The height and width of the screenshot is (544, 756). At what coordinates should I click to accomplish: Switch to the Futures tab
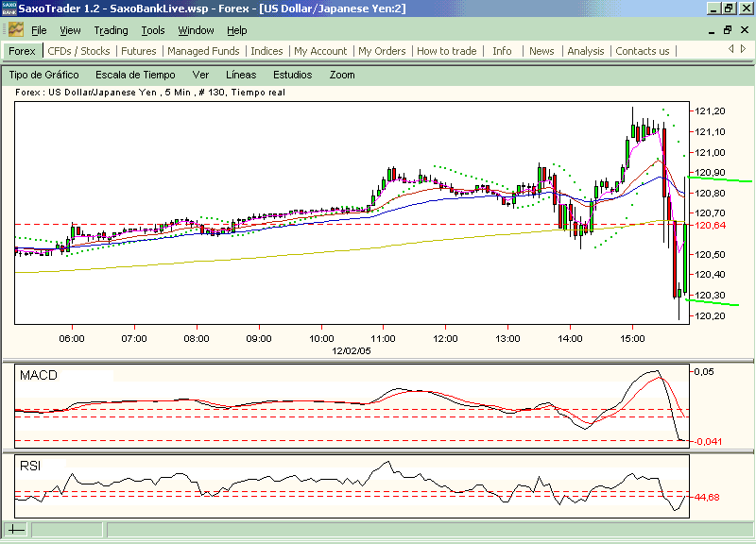[x=138, y=51]
